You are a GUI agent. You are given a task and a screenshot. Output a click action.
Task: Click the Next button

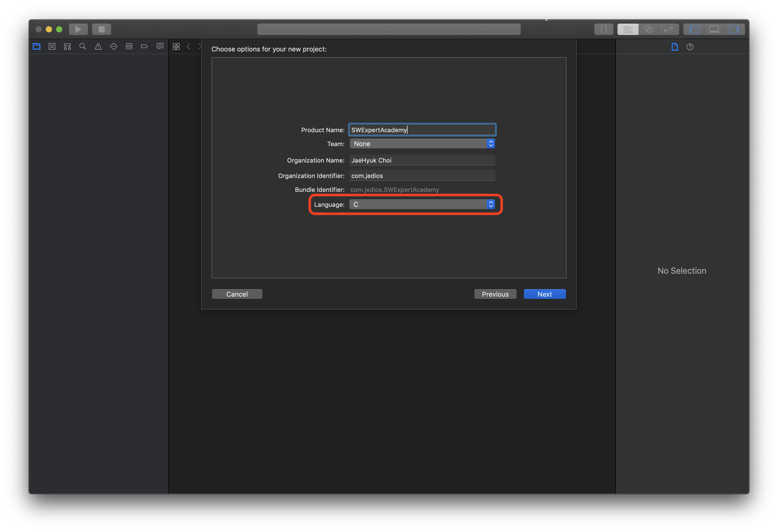click(x=544, y=294)
